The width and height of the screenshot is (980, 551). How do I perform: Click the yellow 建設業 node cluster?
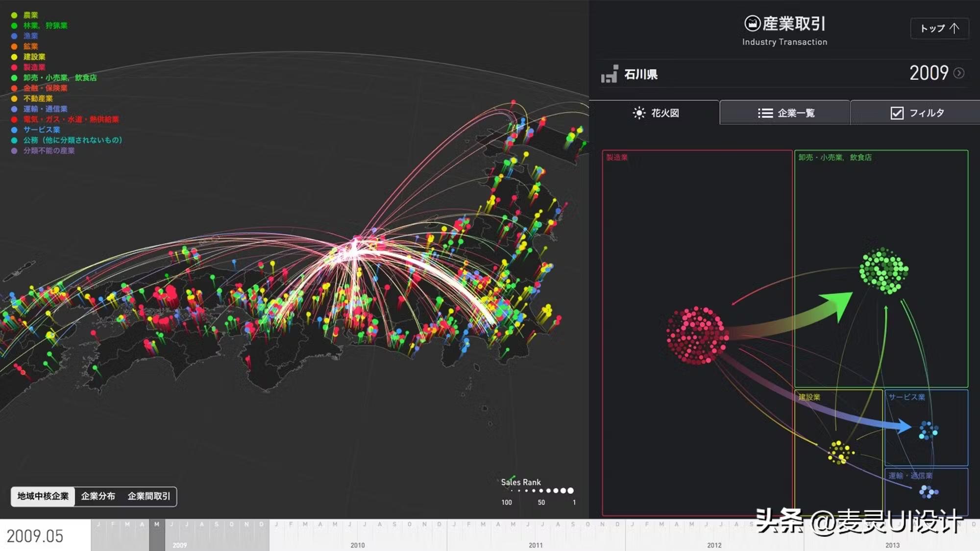pos(840,452)
